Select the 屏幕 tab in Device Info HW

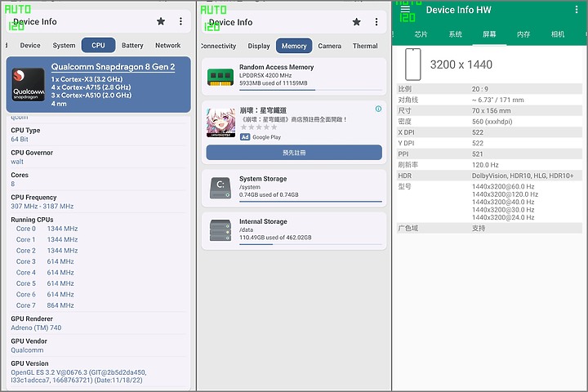(489, 34)
